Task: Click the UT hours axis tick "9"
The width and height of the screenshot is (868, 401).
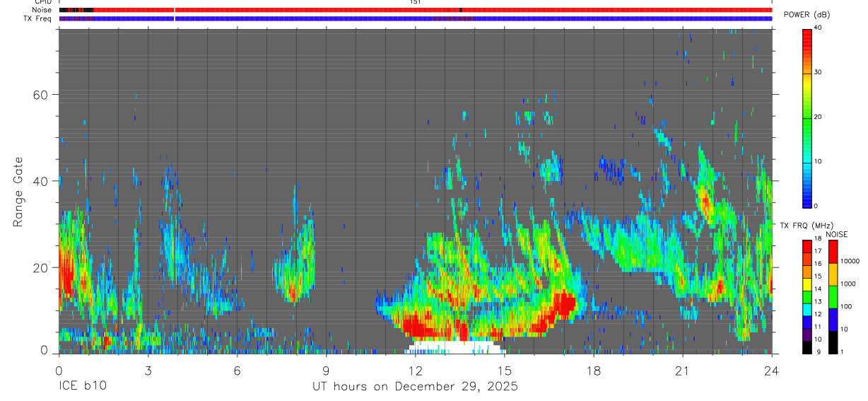Action: tap(326, 370)
